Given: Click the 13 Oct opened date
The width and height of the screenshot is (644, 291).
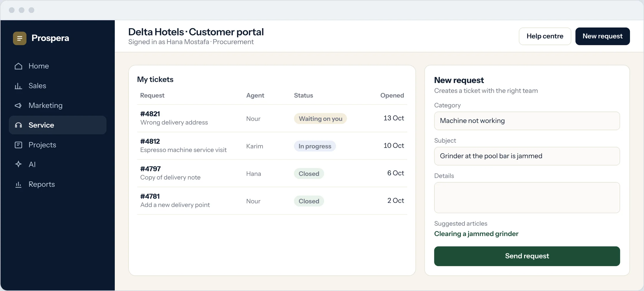Looking at the screenshot, I should point(394,118).
